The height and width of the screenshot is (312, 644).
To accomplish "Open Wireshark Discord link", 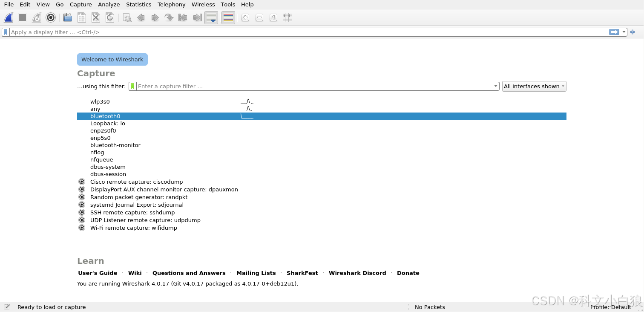I will tap(357, 273).
